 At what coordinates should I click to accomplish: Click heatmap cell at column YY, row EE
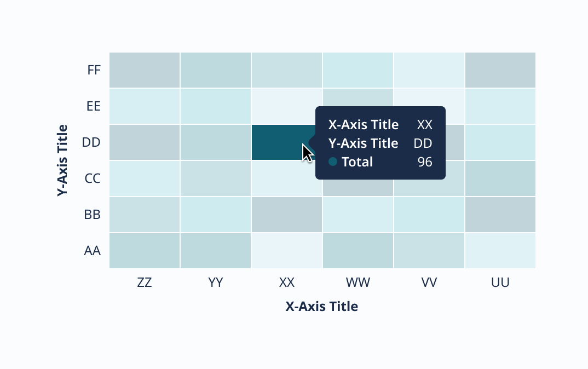pos(216,106)
